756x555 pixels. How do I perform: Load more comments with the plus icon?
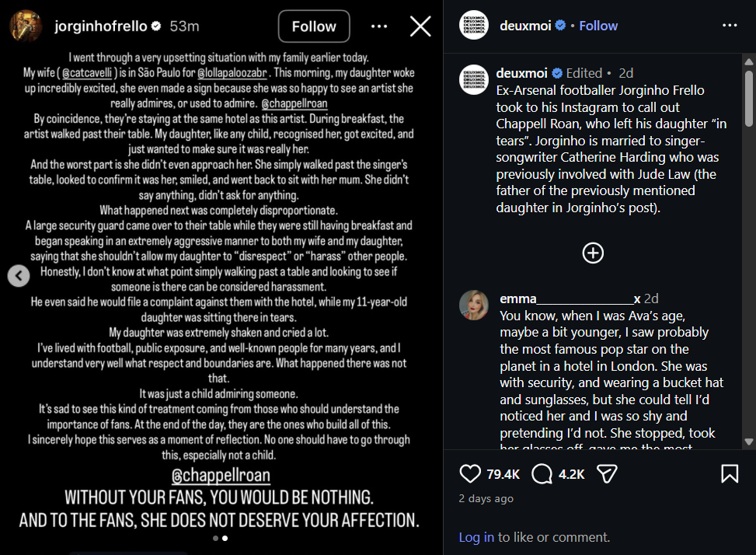[593, 253]
